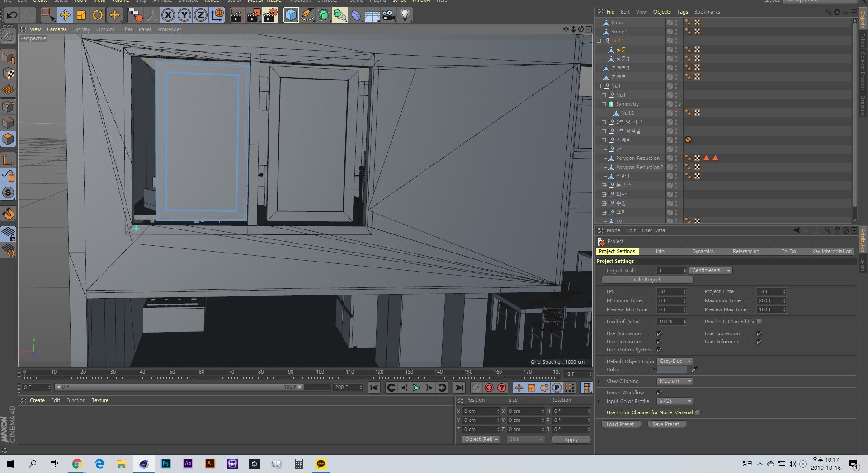868x473 pixels.
Task: Select the Texture mode checkered cube
Action: (8, 74)
